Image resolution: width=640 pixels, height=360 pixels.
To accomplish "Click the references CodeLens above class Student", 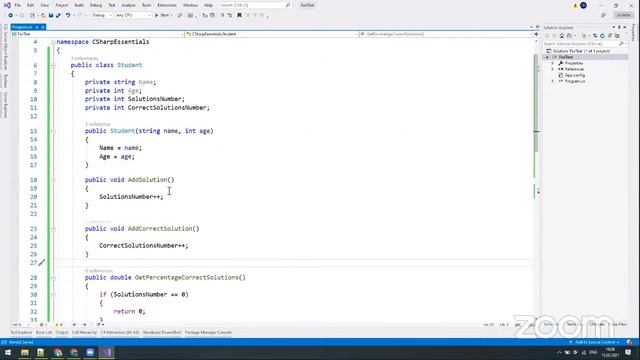I will [x=84, y=58].
